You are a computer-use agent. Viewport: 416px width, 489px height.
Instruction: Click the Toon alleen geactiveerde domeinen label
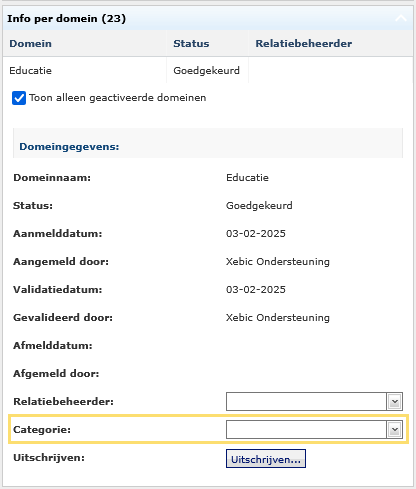[118, 98]
